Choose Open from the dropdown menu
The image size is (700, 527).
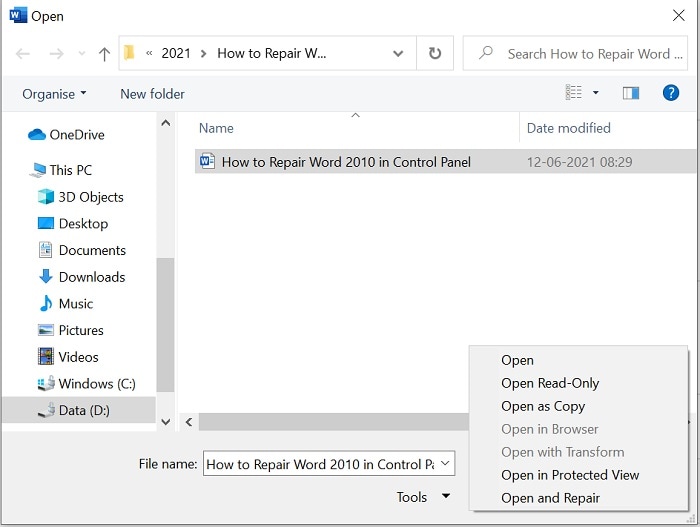[x=517, y=360]
